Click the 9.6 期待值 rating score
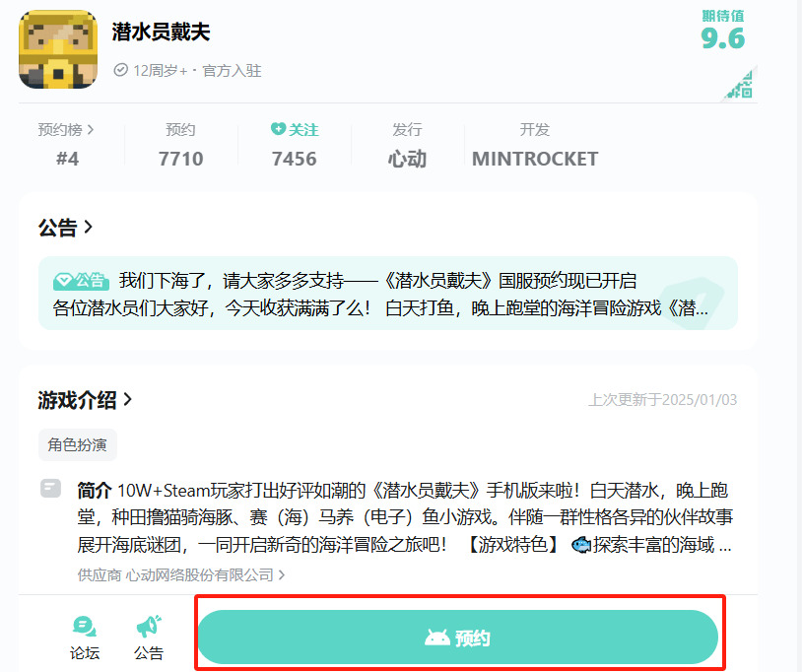Screen dimensions: 802x672 click(x=723, y=38)
